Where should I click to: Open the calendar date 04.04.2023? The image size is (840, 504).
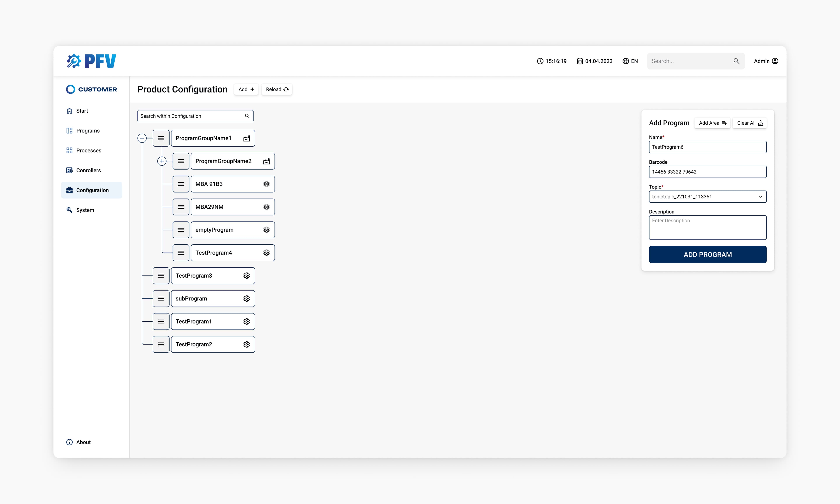(595, 61)
